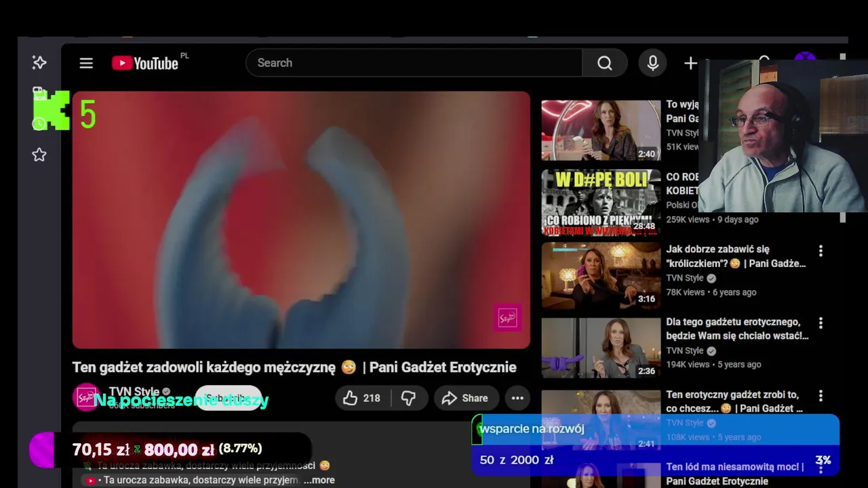Open the TVN Style channel name link

134,392
